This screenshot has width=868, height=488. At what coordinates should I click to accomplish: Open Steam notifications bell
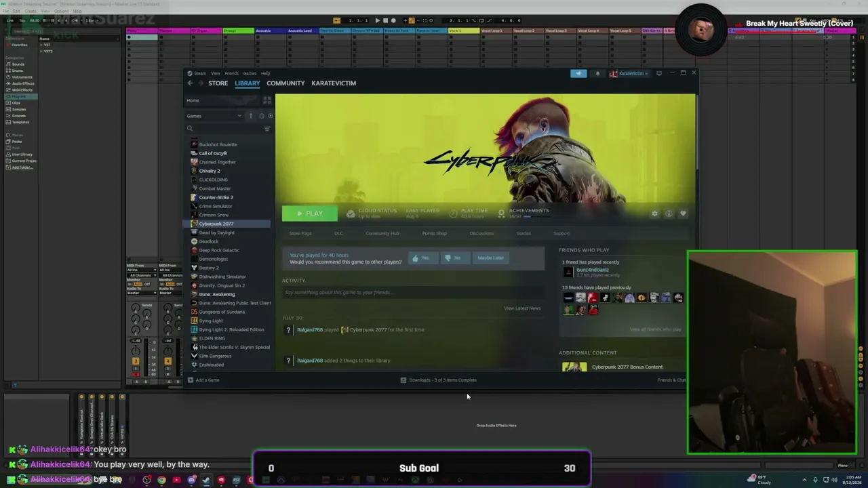[597, 73]
